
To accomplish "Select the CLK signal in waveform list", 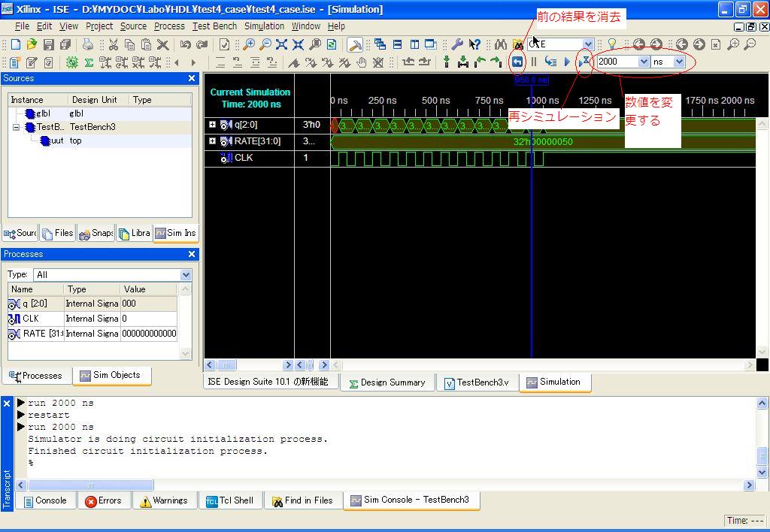I will pos(244,158).
